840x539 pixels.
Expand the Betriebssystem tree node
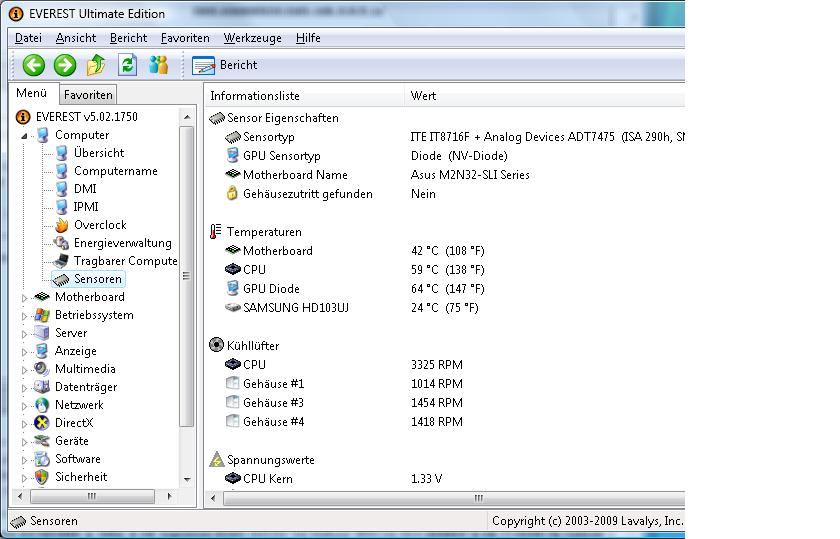(x=24, y=316)
